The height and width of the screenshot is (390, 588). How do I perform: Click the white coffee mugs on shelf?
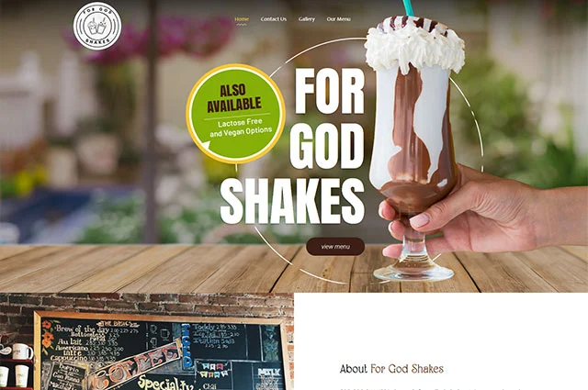(15, 363)
